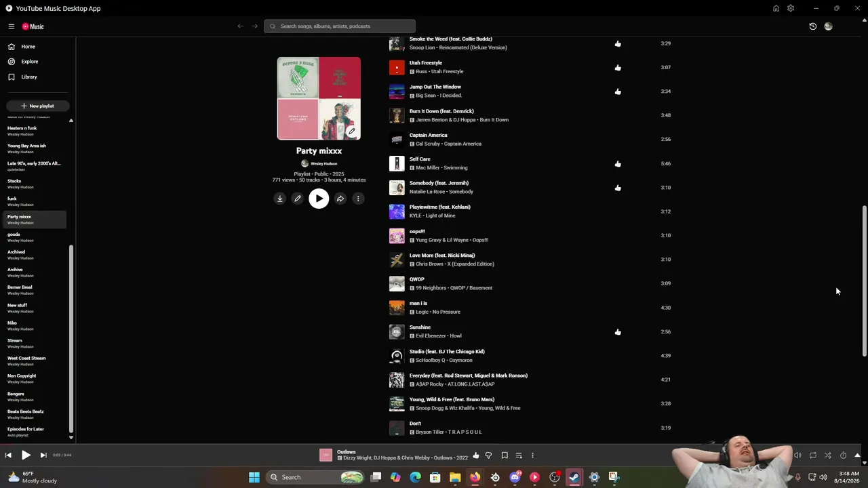Toggle like on Self Care

point(618,163)
